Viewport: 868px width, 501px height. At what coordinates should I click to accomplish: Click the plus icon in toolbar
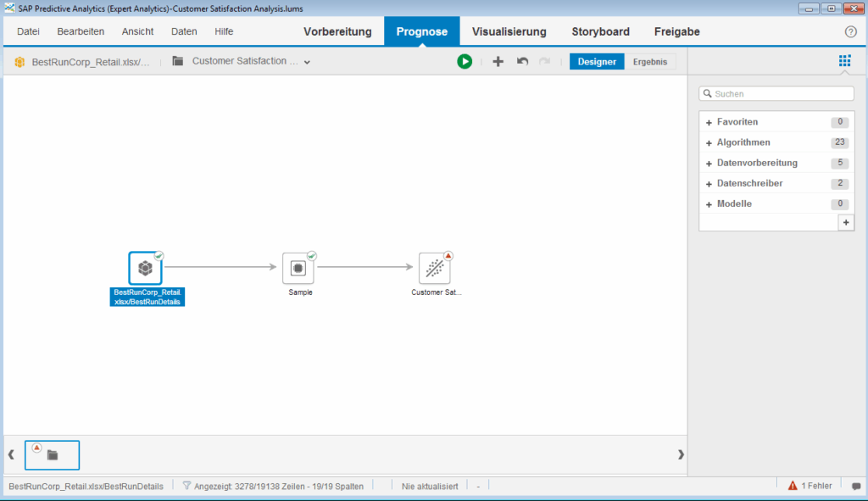click(498, 61)
